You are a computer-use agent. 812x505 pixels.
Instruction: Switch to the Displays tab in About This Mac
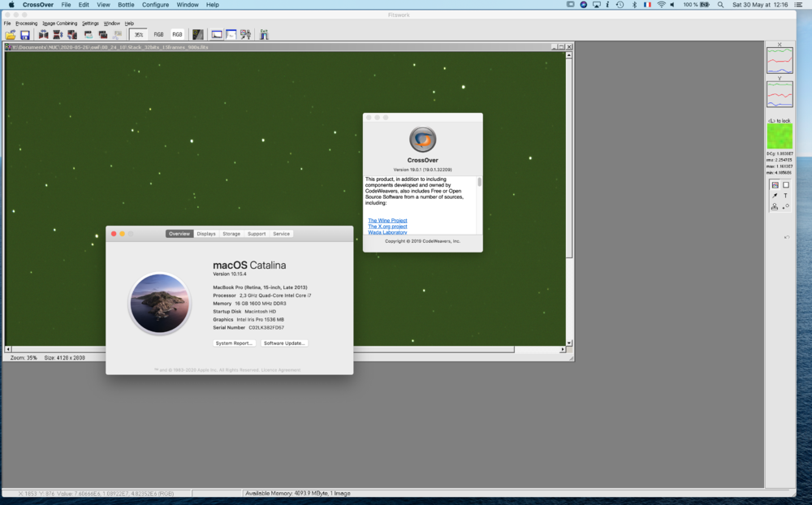point(206,234)
